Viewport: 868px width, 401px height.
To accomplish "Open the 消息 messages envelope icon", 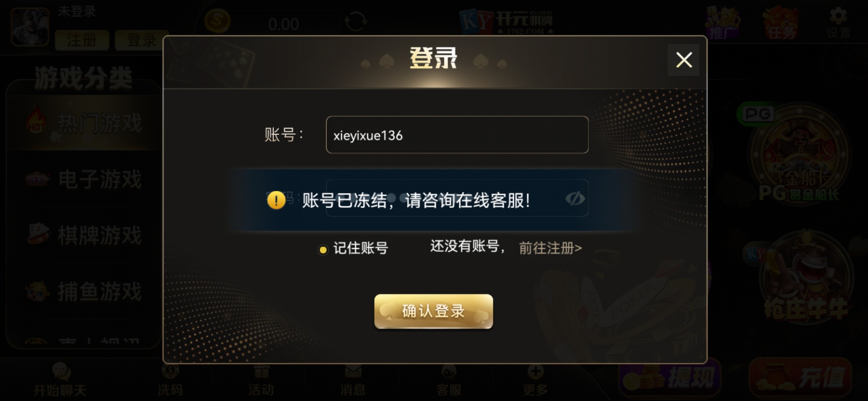I will coord(353,379).
